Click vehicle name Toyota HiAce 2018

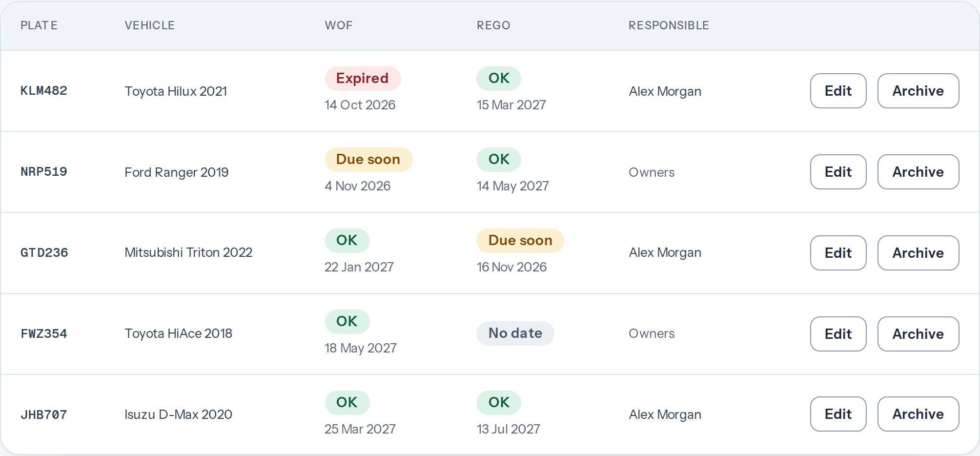(x=178, y=333)
